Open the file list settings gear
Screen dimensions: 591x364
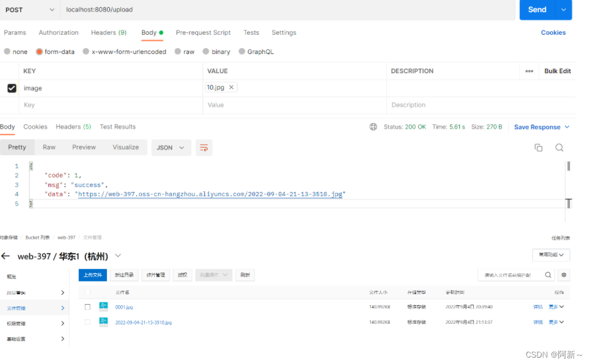tap(564, 275)
